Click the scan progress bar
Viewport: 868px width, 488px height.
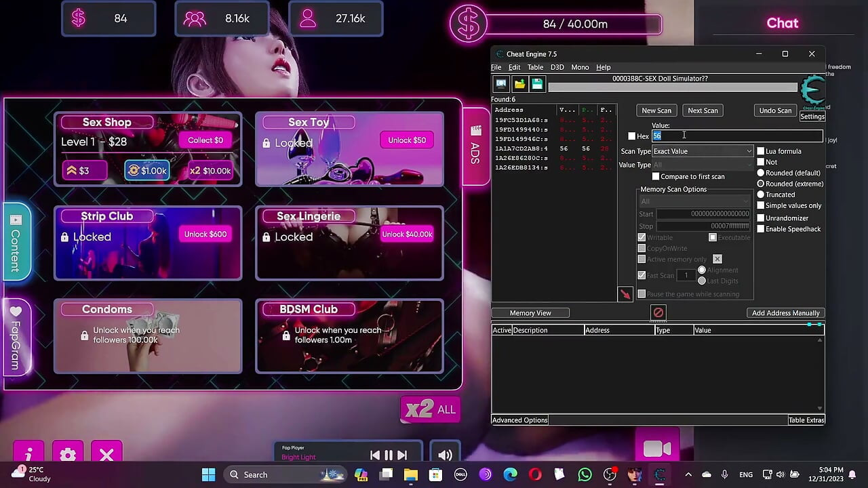click(673, 87)
